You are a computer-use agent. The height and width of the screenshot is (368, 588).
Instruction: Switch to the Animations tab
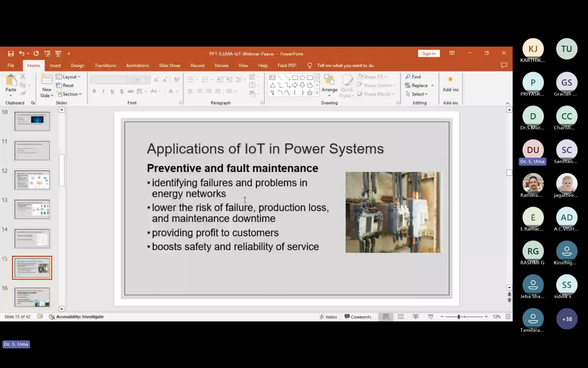[x=137, y=65]
